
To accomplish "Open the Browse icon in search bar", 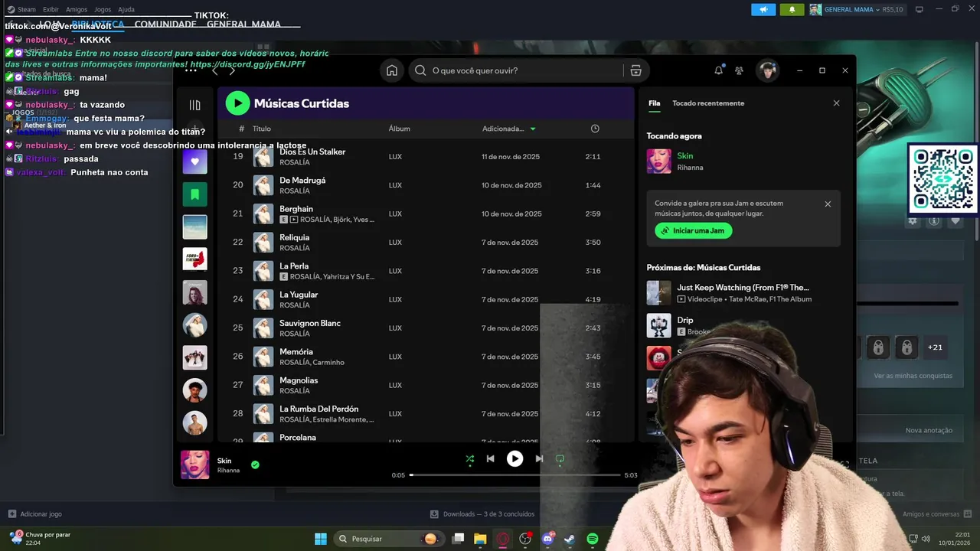I will (635, 70).
